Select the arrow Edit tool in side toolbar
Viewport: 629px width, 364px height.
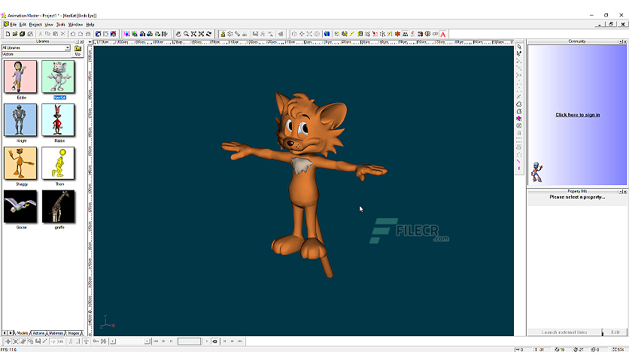click(519, 47)
